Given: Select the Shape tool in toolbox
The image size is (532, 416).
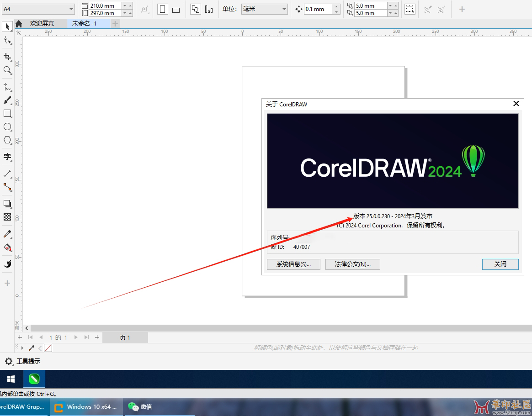Looking at the screenshot, I should click(7, 41).
